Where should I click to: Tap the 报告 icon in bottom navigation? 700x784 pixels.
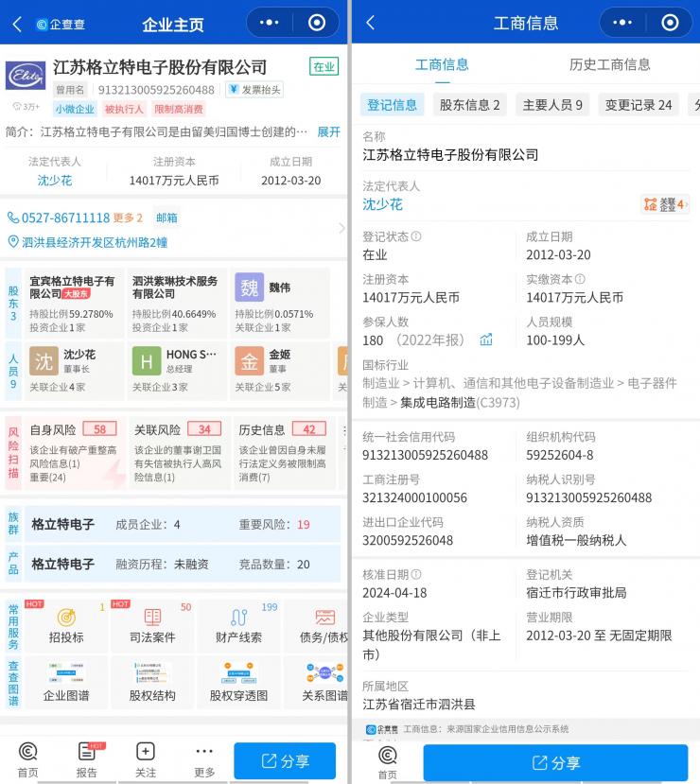pyautogui.click(x=87, y=759)
